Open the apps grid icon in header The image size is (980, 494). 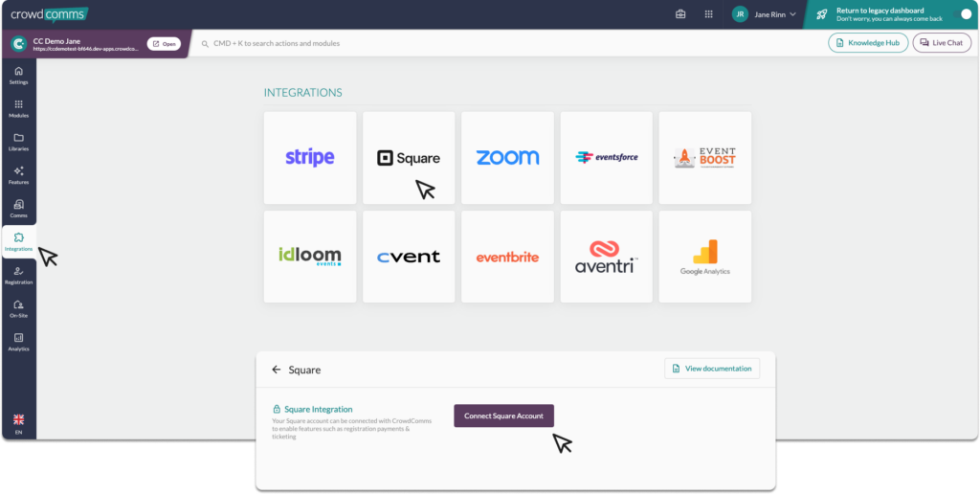click(708, 14)
